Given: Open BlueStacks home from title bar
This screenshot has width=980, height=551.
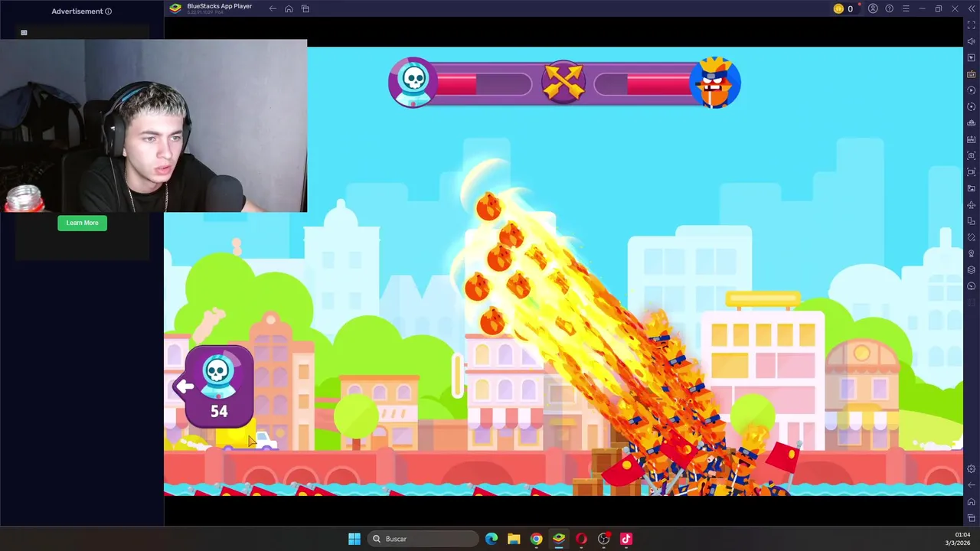Looking at the screenshot, I should pyautogui.click(x=289, y=8).
